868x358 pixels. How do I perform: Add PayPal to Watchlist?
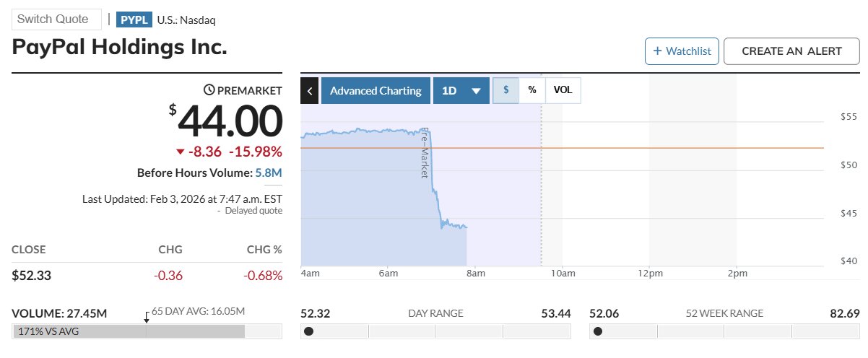[x=682, y=51]
